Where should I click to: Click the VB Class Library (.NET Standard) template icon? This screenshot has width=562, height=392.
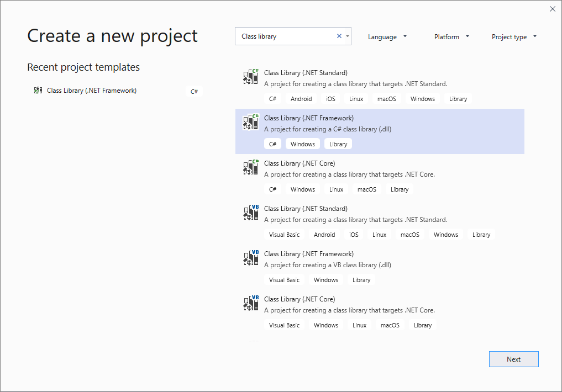(x=250, y=213)
